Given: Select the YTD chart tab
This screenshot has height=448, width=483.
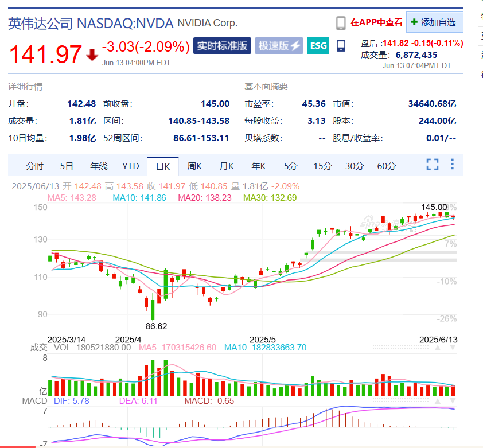Looking at the screenshot, I should [x=131, y=166].
